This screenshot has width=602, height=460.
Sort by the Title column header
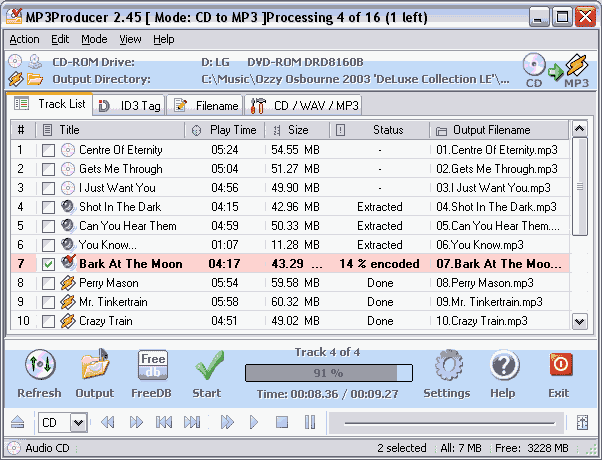click(x=111, y=130)
